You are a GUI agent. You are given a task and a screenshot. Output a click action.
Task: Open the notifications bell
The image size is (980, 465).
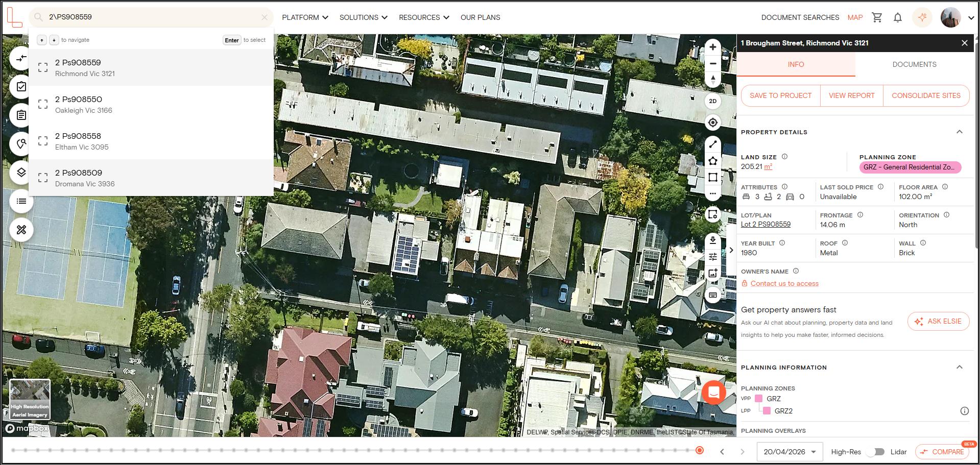tap(898, 17)
